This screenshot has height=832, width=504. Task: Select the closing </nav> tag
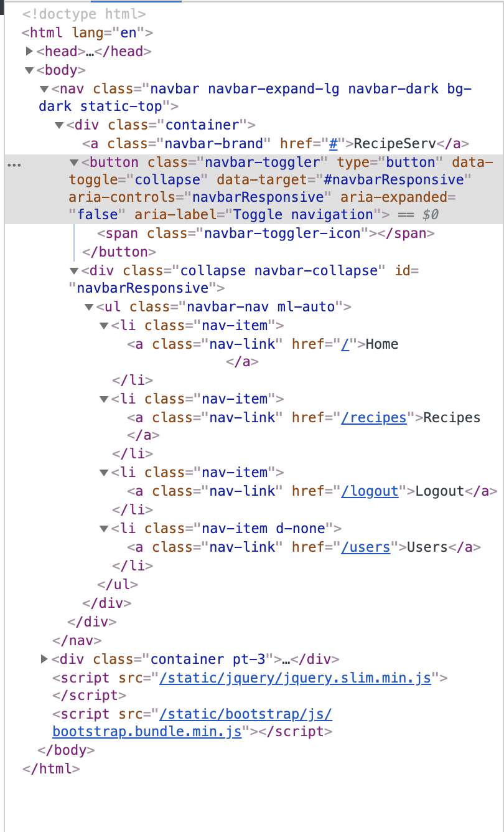click(x=77, y=640)
